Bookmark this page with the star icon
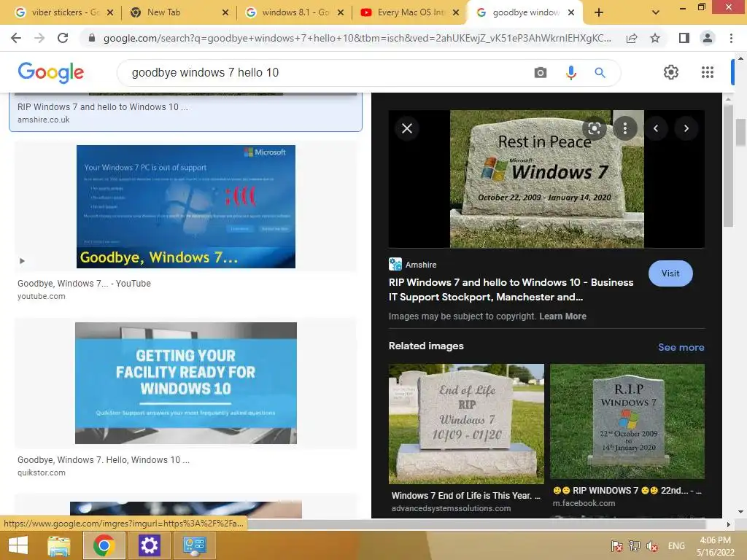 [655, 38]
